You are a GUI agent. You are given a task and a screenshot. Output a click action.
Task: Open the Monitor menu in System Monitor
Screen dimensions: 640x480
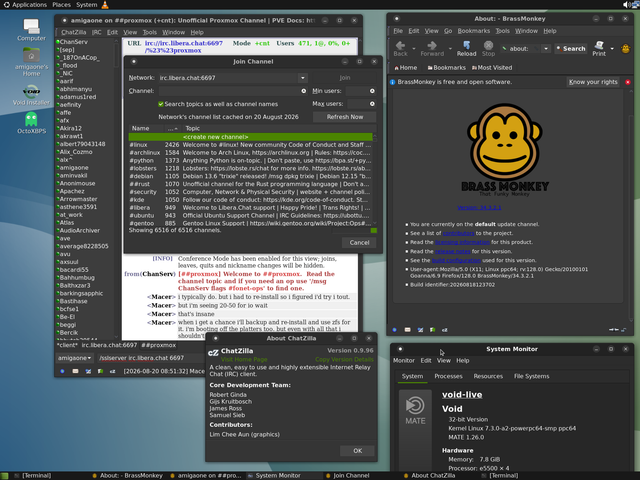(x=404, y=360)
